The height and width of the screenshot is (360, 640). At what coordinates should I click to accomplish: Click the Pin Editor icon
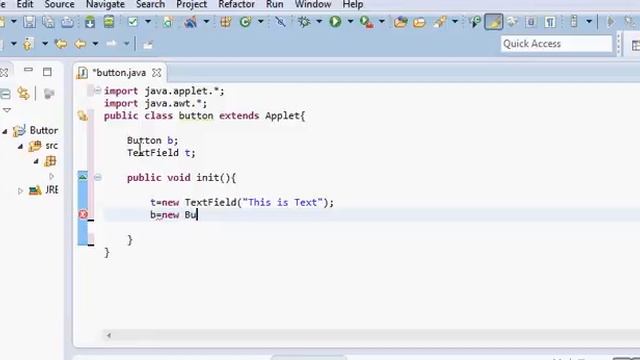[148, 44]
